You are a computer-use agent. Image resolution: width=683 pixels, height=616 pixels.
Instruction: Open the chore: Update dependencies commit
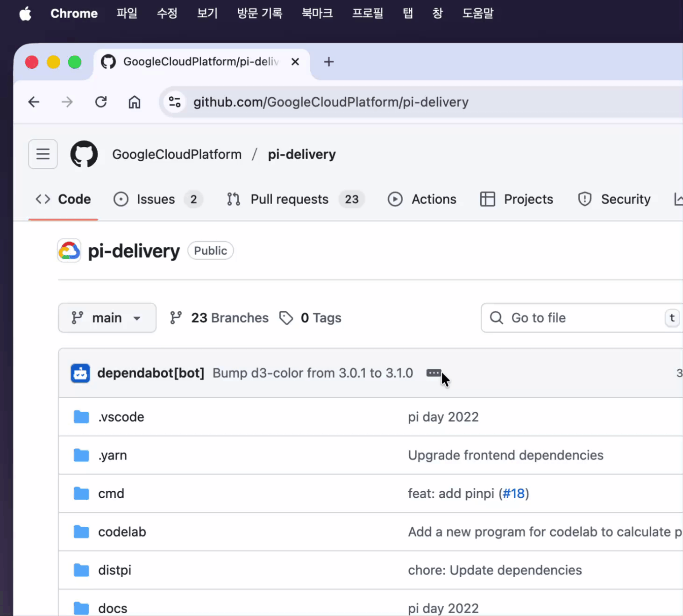tap(495, 570)
